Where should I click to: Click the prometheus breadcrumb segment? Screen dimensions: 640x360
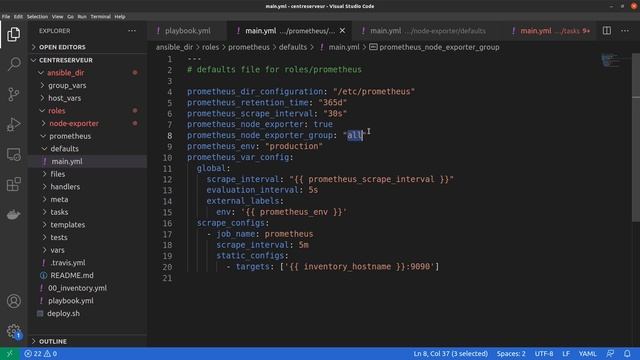(x=249, y=47)
